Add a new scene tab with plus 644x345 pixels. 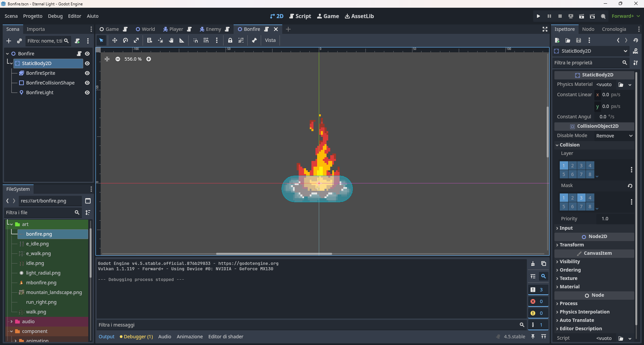[288, 30]
